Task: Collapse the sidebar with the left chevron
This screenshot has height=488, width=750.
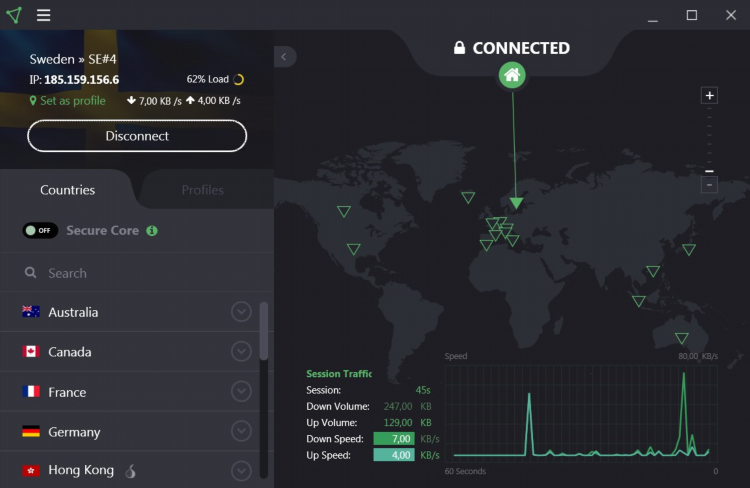Action: point(285,57)
